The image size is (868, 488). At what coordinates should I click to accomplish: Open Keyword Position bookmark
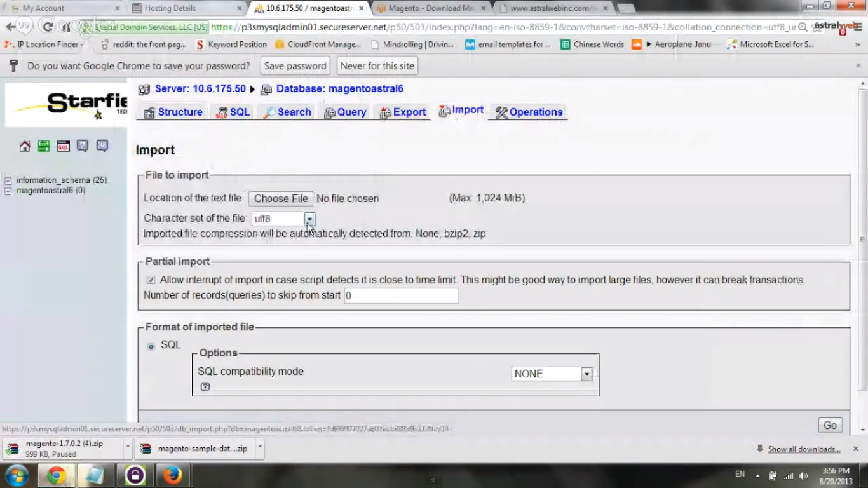231,44
